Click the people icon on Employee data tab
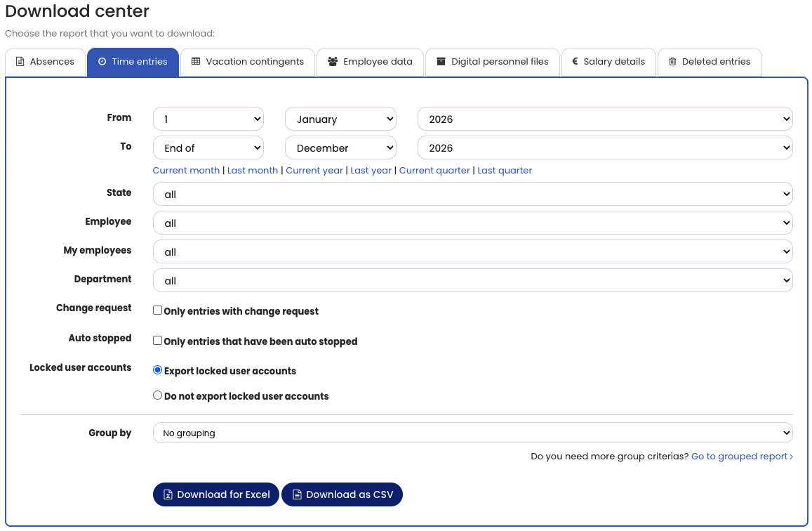812x531 pixels. 333,62
